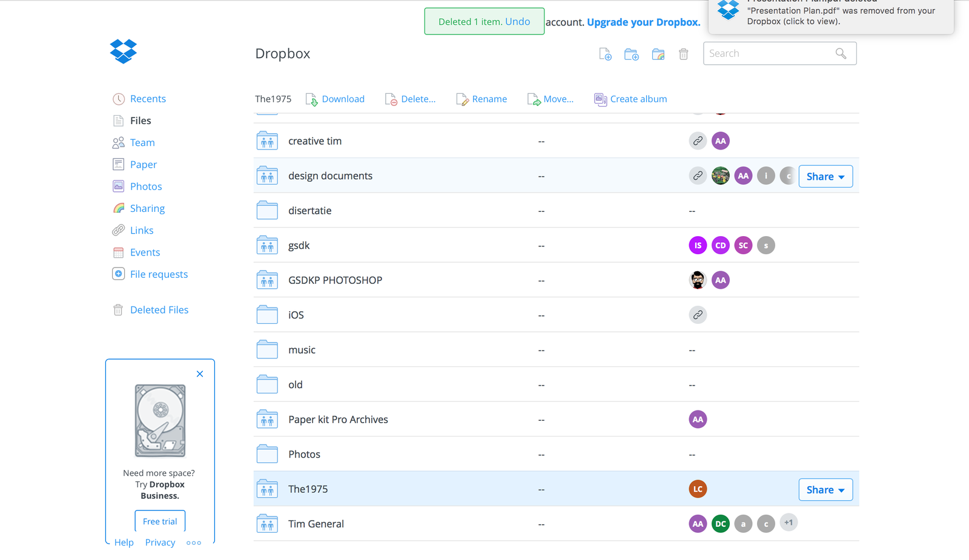Click the Dropbox logo in the sidebar
This screenshot has height=560, width=969.
[x=124, y=51]
